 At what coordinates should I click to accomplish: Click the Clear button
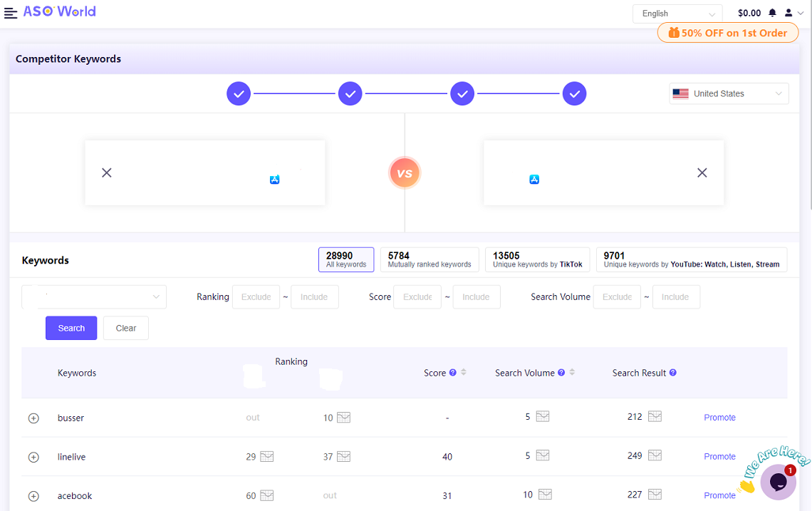tap(126, 328)
